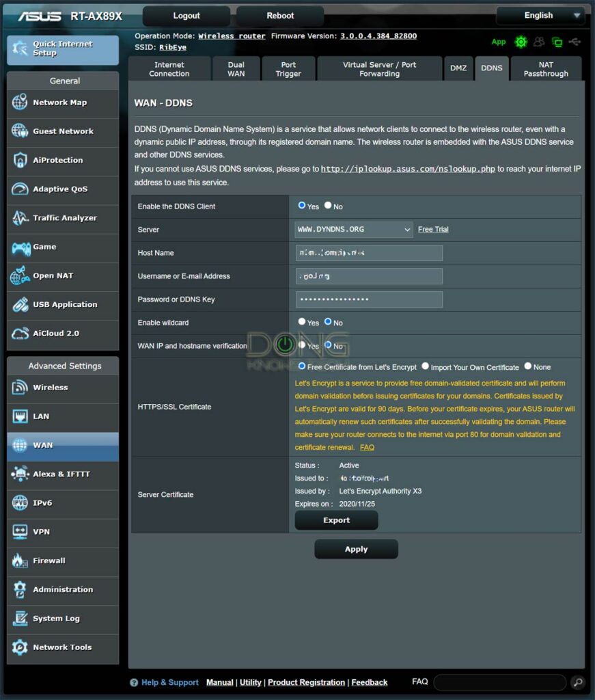Focus the Username or E-mail Address field
Image resolution: width=595 pixels, height=700 pixels.
pyautogui.click(x=369, y=276)
